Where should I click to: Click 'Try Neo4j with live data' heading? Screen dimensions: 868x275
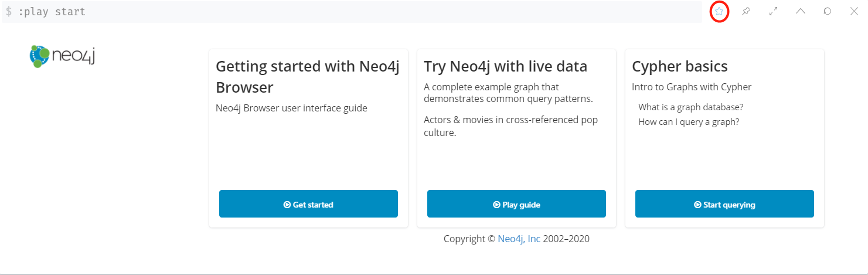pos(505,66)
